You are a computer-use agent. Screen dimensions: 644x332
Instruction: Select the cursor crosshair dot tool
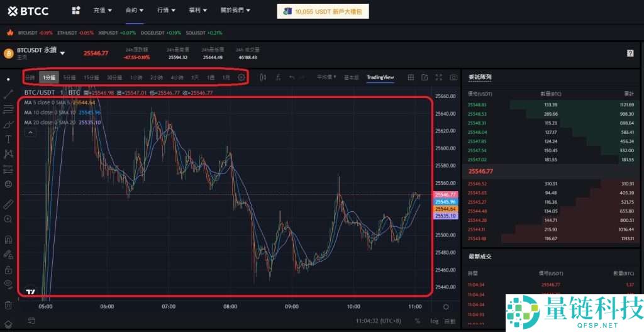(8, 79)
